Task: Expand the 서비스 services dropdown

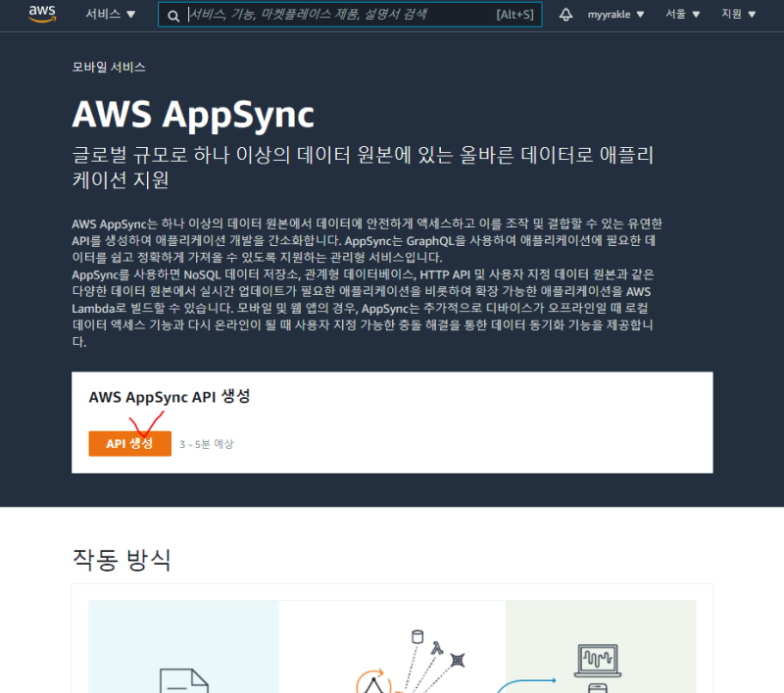Action: coord(110,15)
